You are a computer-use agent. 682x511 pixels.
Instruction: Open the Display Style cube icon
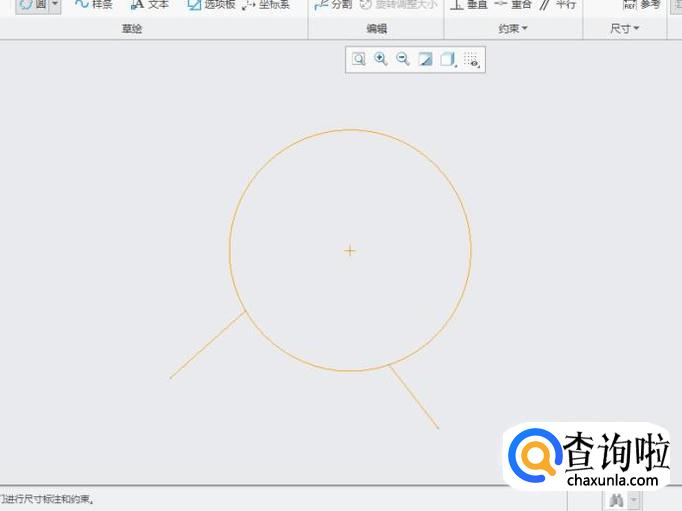pyautogui.click(x=448, y=59)
